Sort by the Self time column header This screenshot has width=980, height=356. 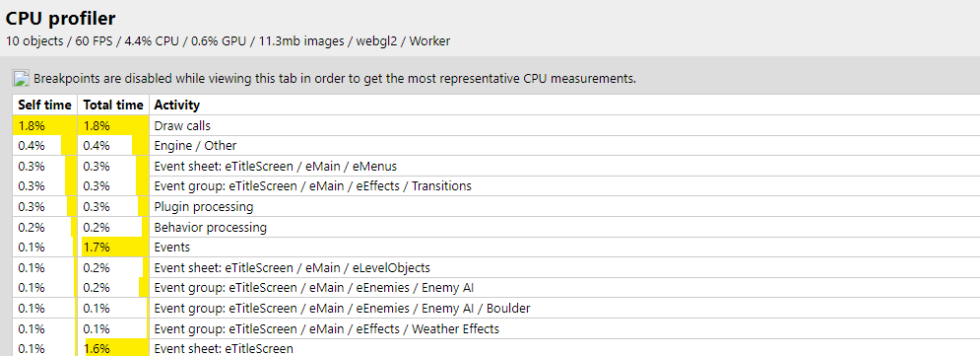[45, 106]
